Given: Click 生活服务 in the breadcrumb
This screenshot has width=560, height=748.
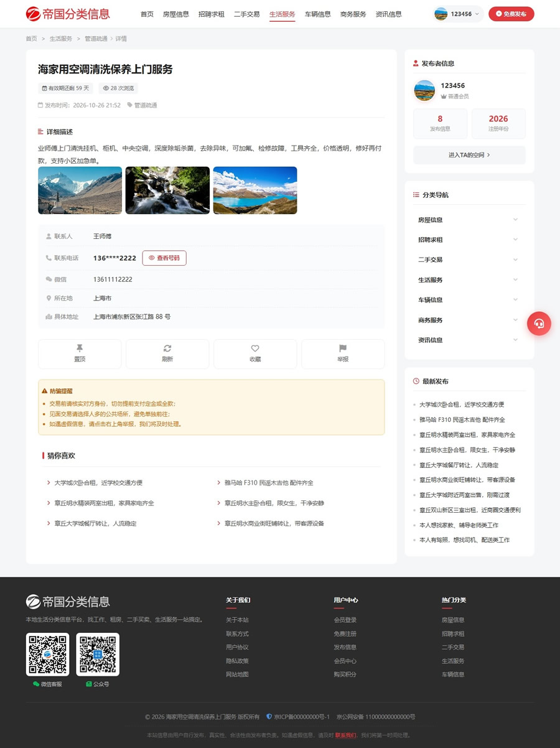Looking at the screenshot, I should click(61, 39).
